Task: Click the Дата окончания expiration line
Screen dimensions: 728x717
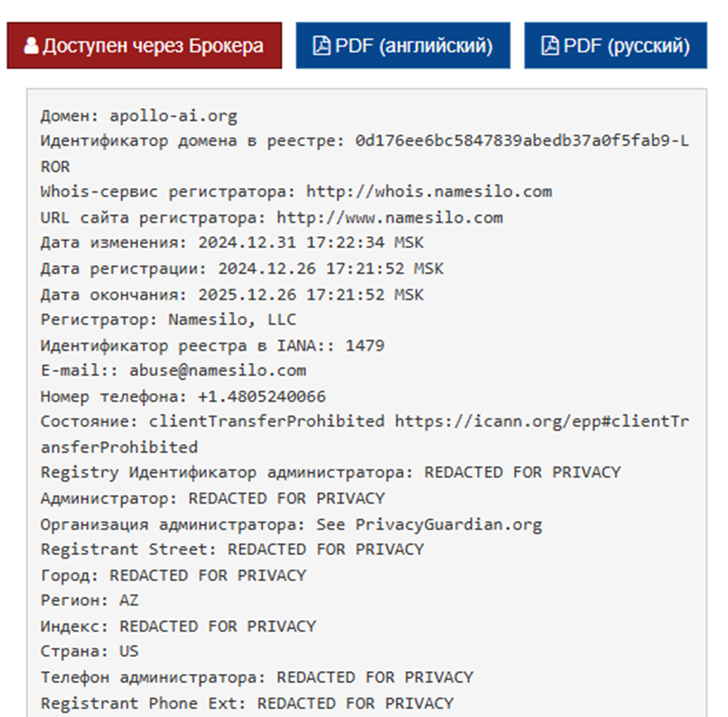Action: tap(232, 294)
